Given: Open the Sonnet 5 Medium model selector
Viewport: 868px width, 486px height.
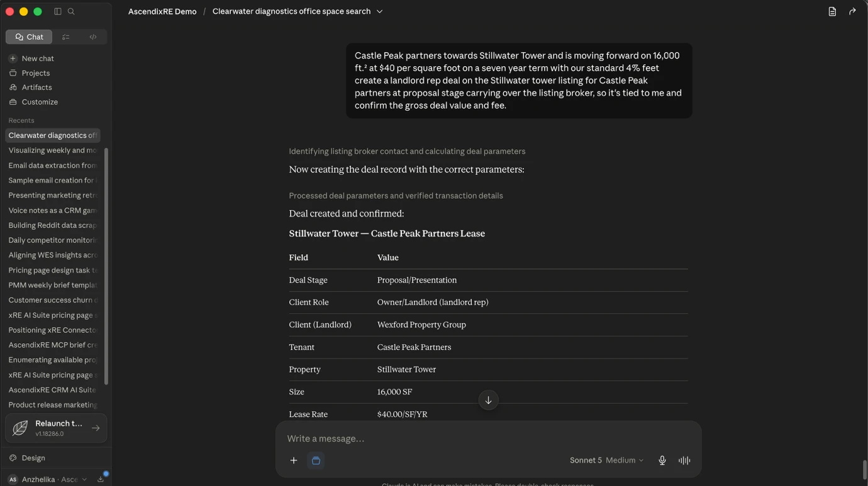Looking at the screenshot, I should pyautogui.click(x=607, y=460).
